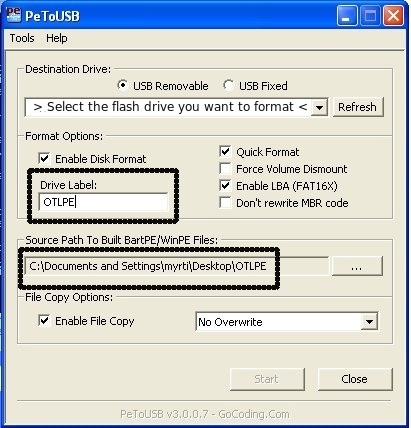Click the PeToUSB title bar app icon
411x428 pixels.
point(14,15)
